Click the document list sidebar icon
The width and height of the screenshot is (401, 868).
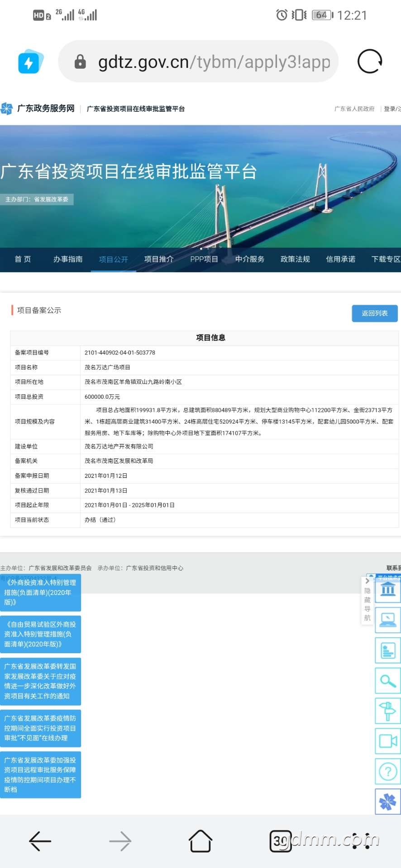tap(388, 651)
